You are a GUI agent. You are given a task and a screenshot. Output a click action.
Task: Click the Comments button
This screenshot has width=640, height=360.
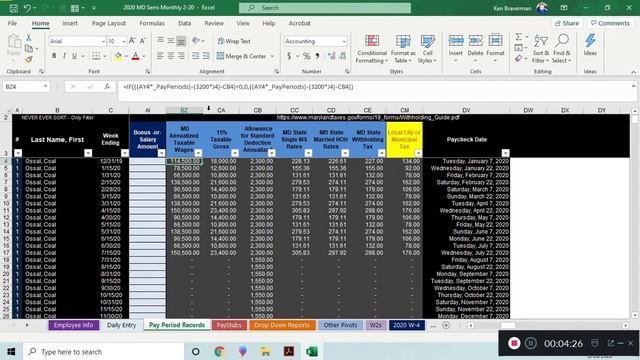point(610,23)
